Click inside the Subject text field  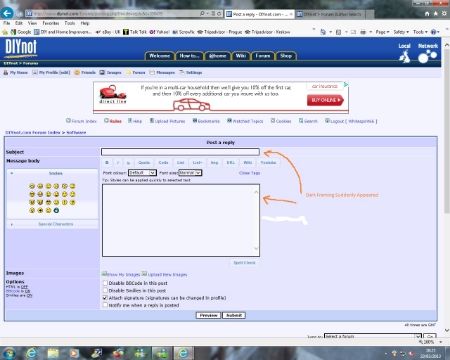[x=180, y=152]
